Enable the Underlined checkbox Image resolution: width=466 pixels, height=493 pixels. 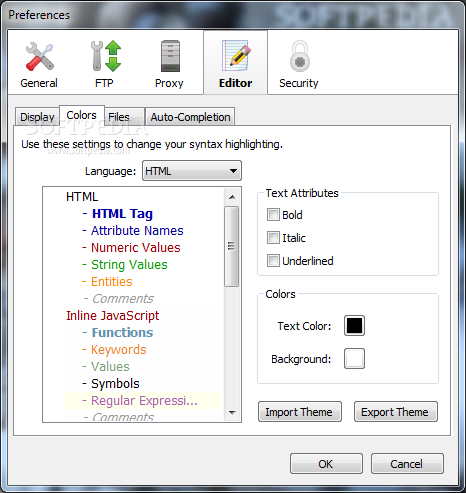tap(273, 261)
